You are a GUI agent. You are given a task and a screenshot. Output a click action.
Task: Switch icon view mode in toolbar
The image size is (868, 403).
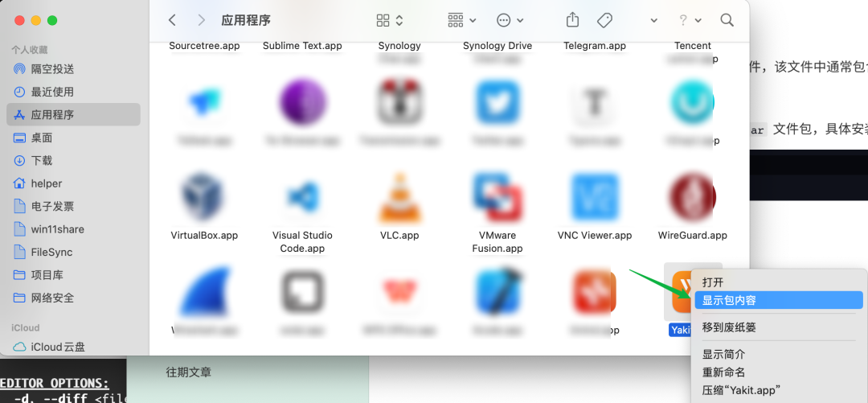click(x=390, y=20)
